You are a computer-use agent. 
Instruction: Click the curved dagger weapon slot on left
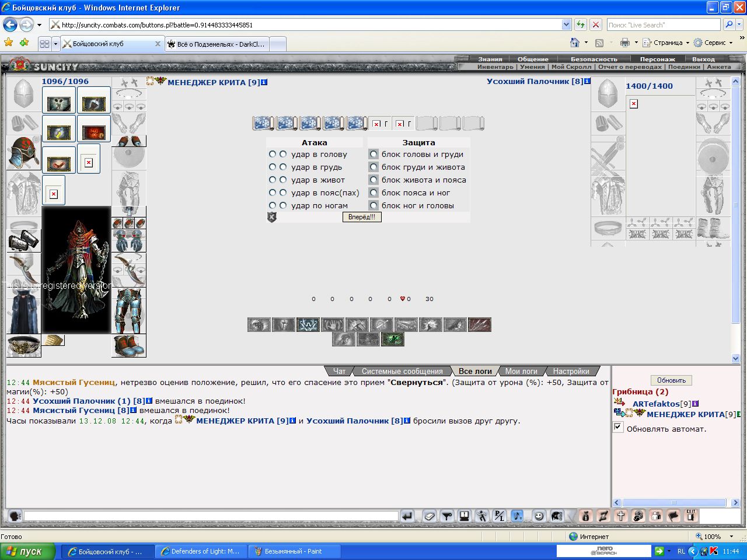(24, 269)
